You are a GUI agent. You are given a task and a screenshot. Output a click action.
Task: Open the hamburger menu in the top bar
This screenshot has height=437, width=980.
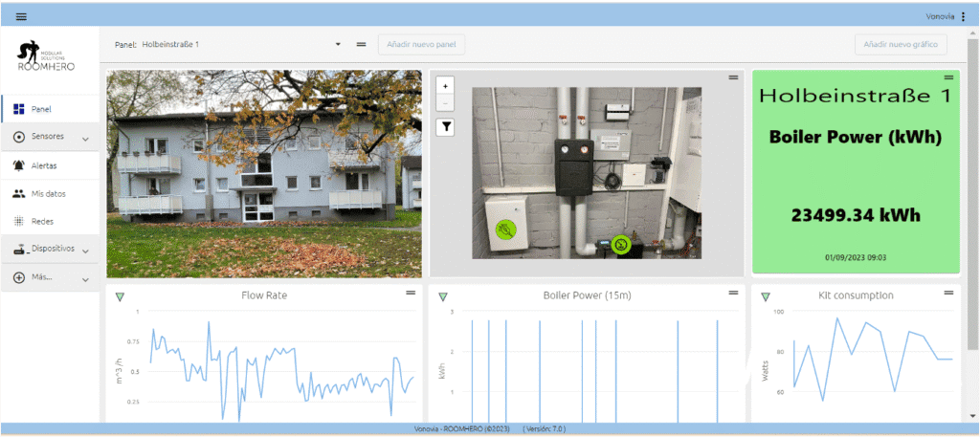tap(21, 16)
